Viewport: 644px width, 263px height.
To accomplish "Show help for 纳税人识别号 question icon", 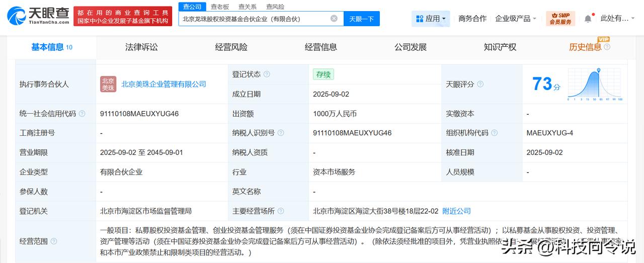I will [281, 133].
